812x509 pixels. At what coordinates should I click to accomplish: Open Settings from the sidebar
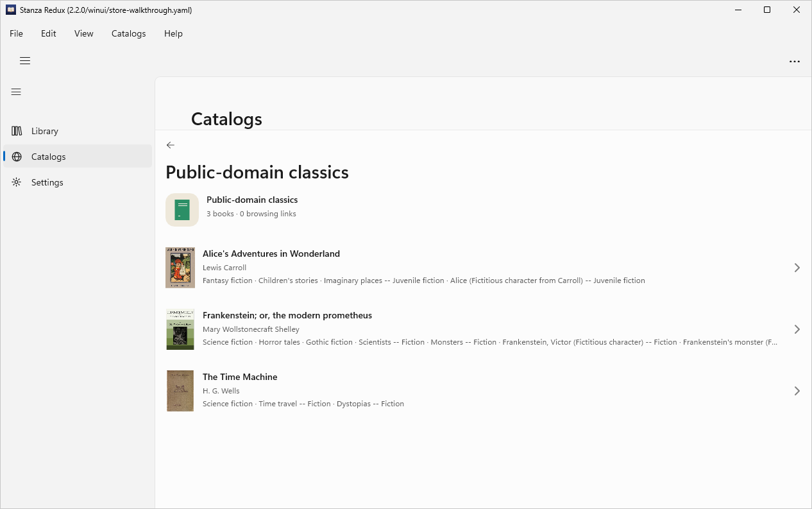(x=78, y=182)
